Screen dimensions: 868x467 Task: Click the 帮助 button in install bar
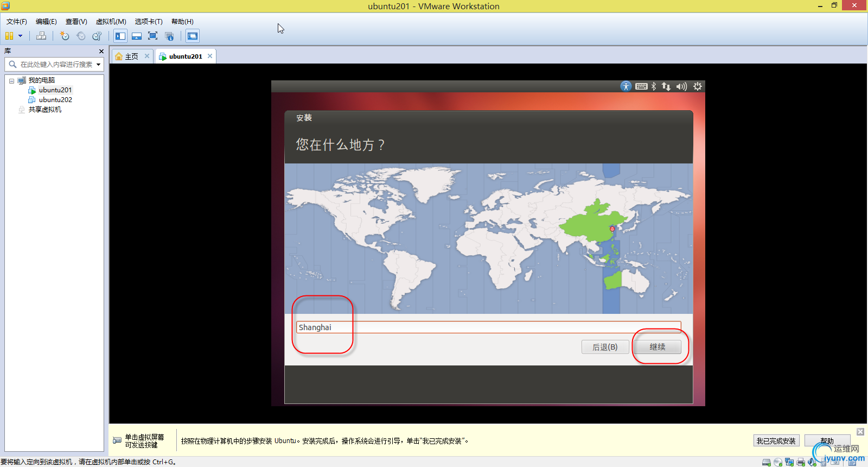click(x=827, y=441)
